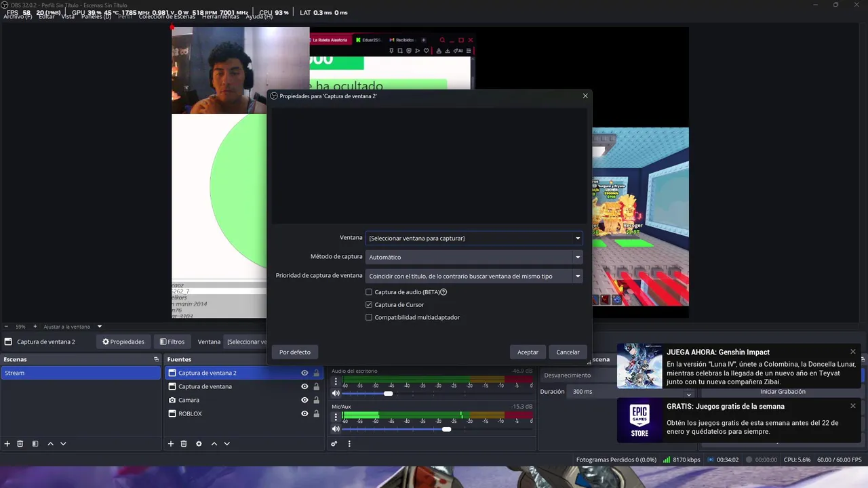Open source properties gear in Fuentes toolbar

(199, 444)
